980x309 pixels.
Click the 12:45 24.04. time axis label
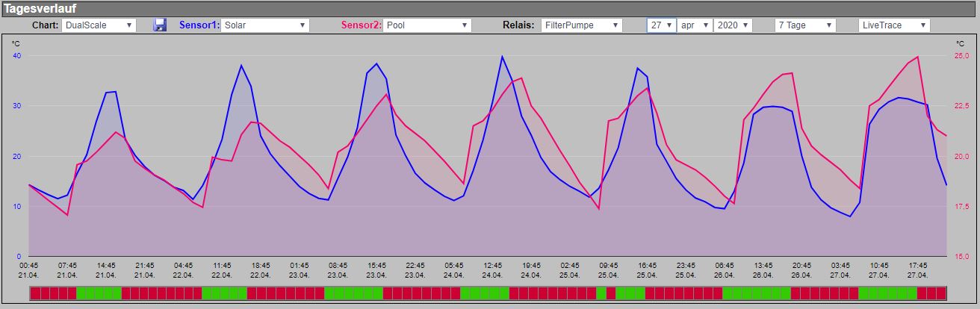492,269
